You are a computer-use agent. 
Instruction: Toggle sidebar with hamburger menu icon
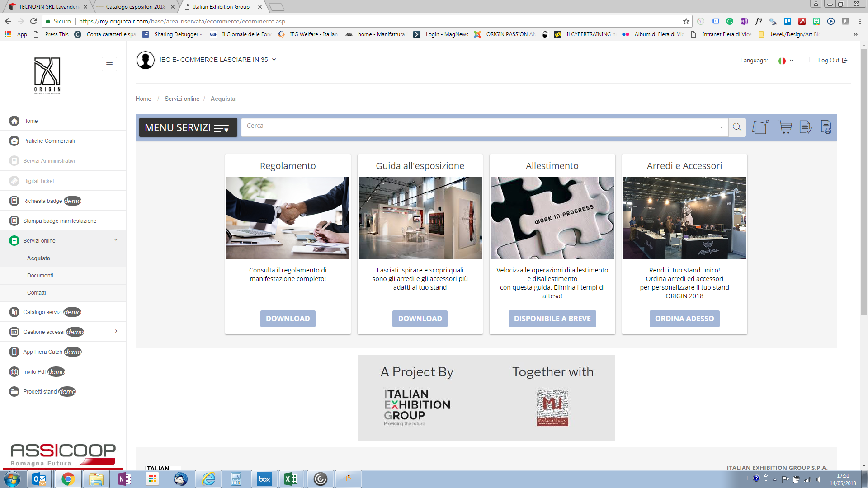109,64
